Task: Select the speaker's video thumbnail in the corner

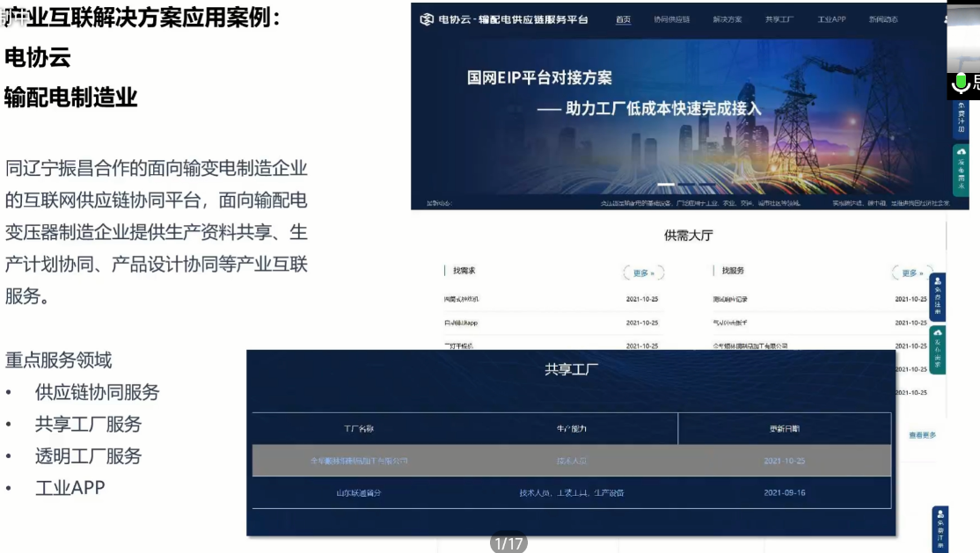Action: [x=963, y=38]
